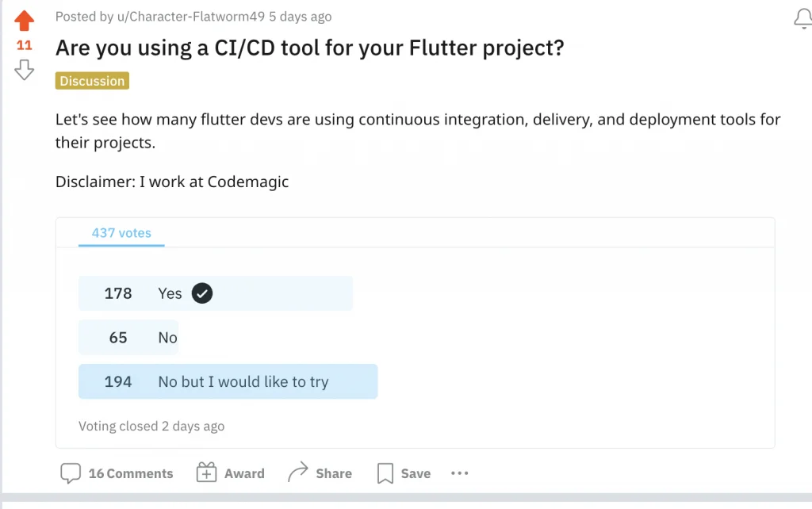Click the post score number 11
The height and width of the screenshot is (509, 812).
(25, 45)
